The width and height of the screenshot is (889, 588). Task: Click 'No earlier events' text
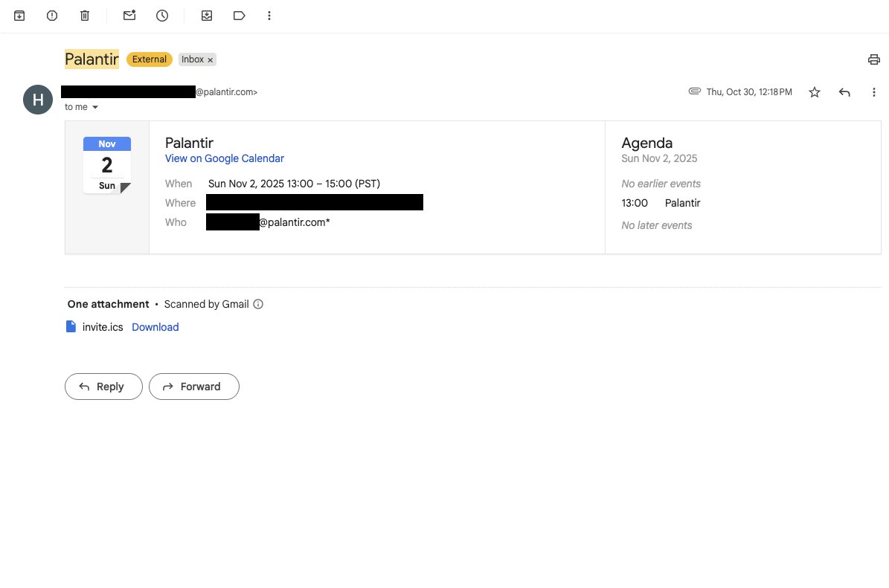point(661,184)
